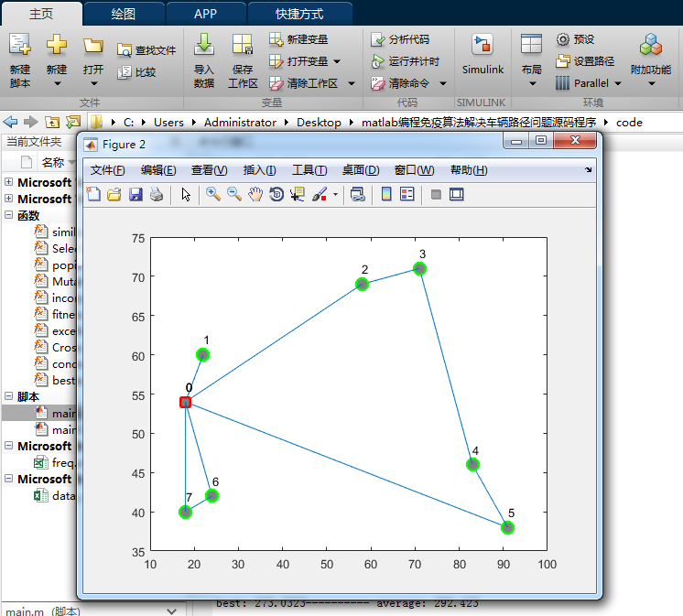Click the Import Data icon
Image resolution: width=683 pixels, height=616 pixels.
click(204, 45)
